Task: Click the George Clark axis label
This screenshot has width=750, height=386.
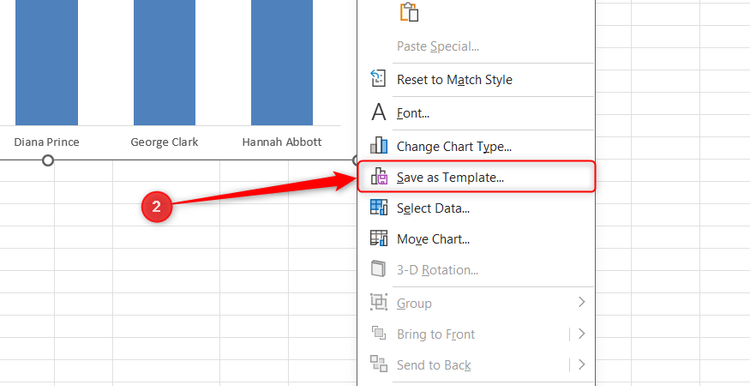Action: 164,142
